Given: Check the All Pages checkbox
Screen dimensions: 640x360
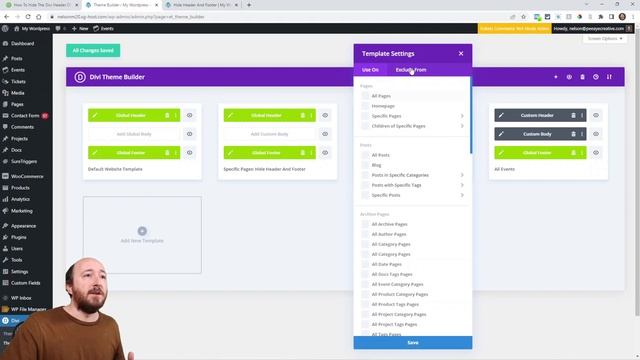Looking at the screenshot, I should [x=365, y=96].
